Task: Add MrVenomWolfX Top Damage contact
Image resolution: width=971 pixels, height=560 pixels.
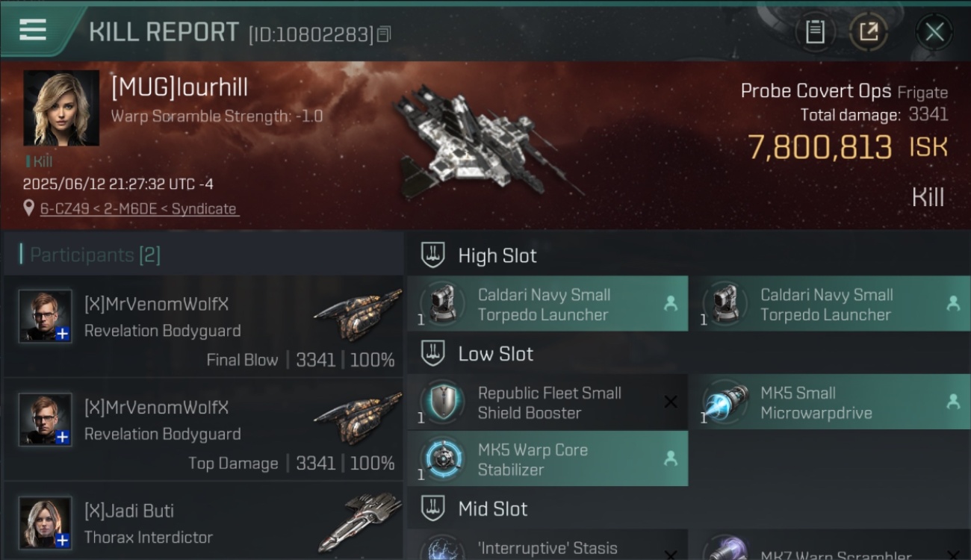Action: click(63, 437)
